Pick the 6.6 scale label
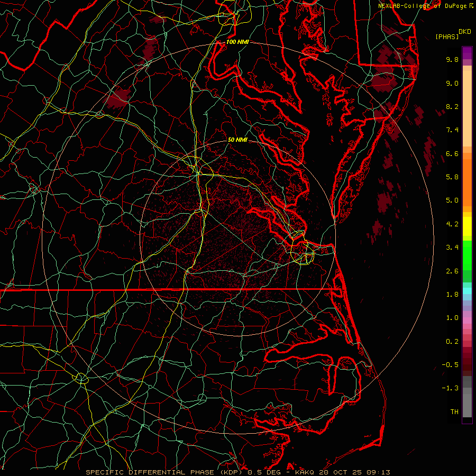 pos(452,153)
